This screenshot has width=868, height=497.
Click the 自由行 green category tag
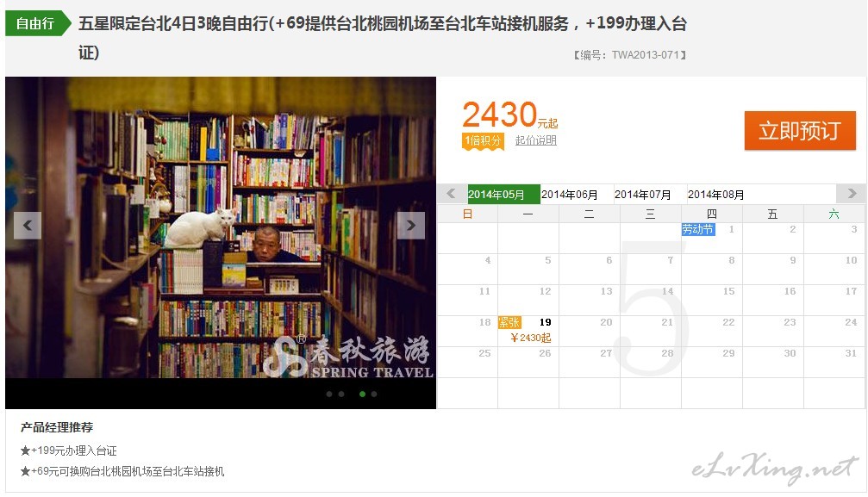38,23
